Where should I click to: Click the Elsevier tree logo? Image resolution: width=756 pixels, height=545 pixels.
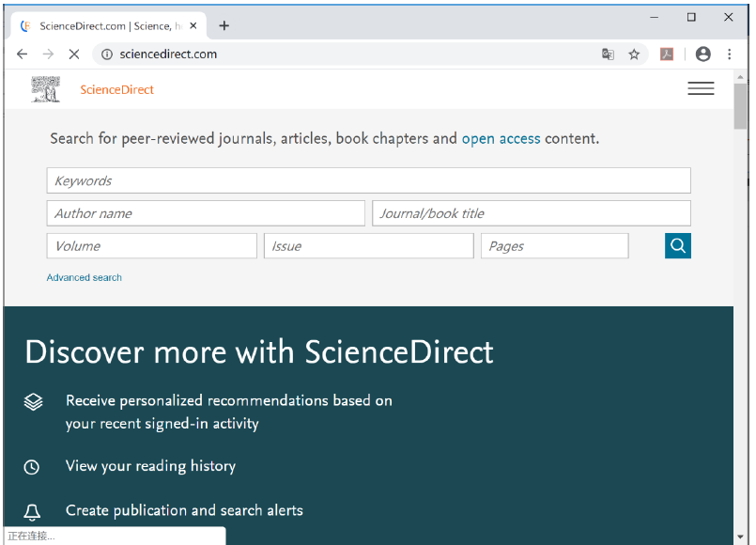(x=46, y=89)
